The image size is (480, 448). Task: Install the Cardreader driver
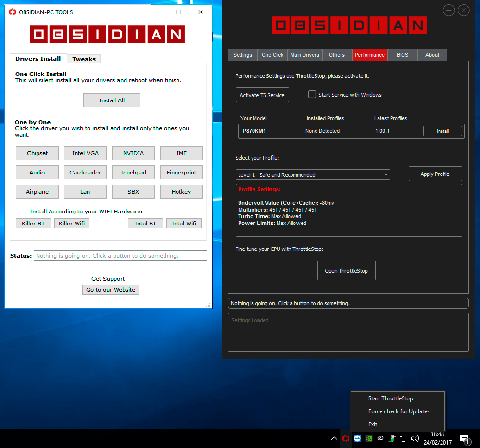pos(85,172)
